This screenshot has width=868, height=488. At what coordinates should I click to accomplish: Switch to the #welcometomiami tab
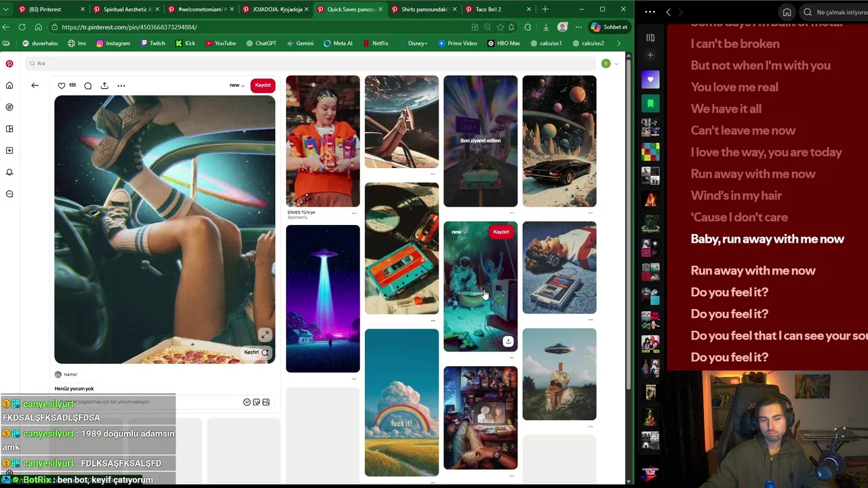201,9
